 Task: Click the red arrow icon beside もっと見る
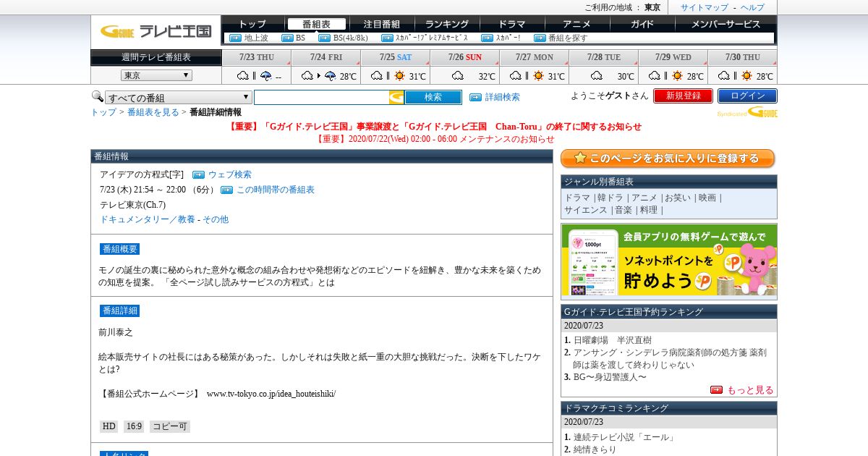pyautogui.click(x=716, y=389)
